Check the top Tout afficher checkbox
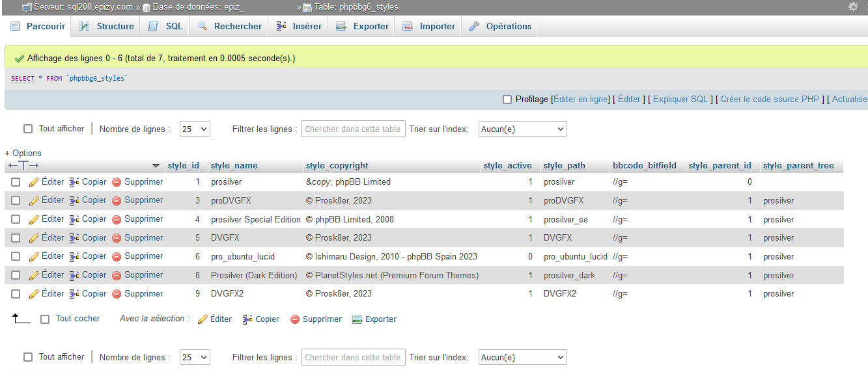The width and height of the screenshot is (868, 372). (x=28, y=129)
